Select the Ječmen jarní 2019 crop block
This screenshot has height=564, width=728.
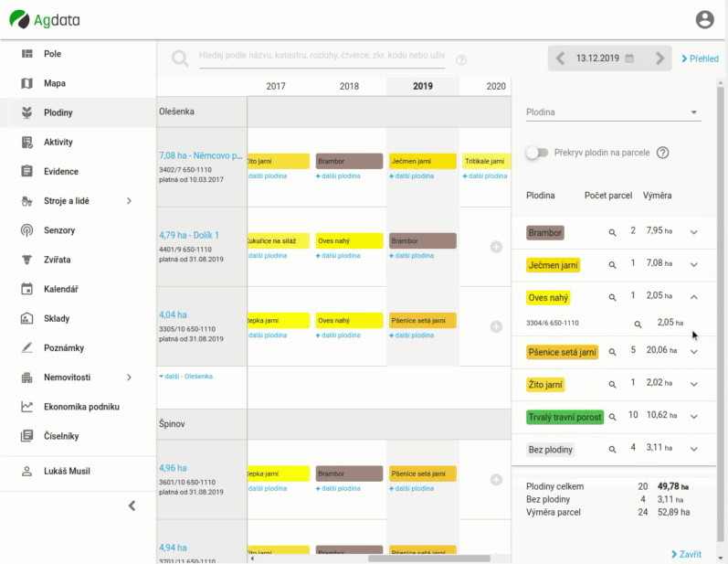tap(423, 161)
